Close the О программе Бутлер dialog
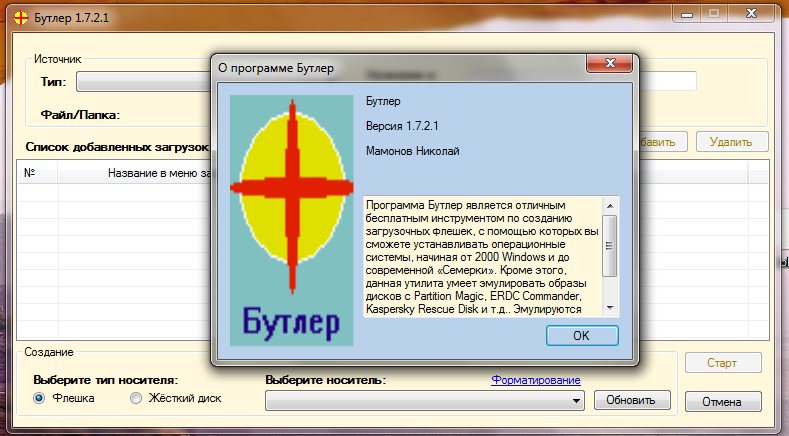This screenshot has width=789, height=436. coord(610,63)
